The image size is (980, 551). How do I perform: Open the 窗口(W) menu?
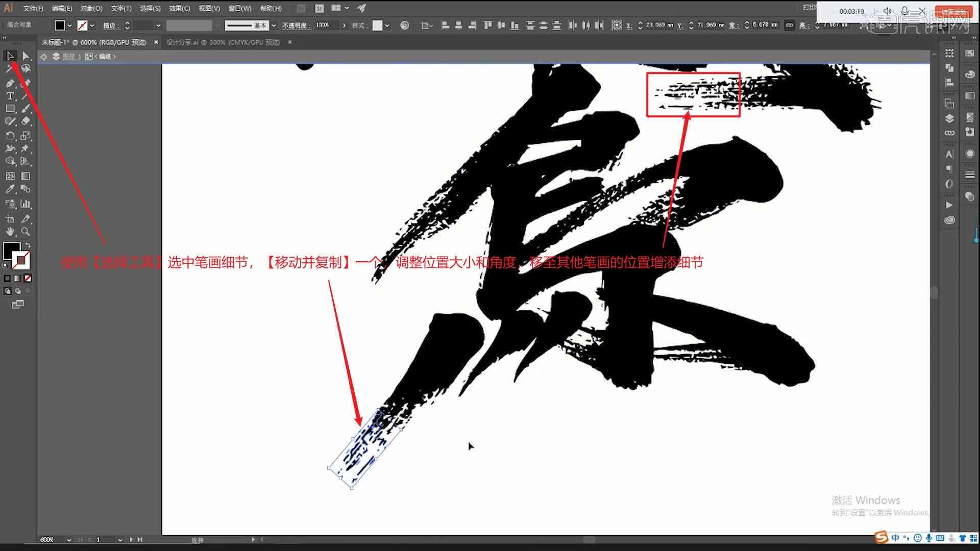click(240, 8)
